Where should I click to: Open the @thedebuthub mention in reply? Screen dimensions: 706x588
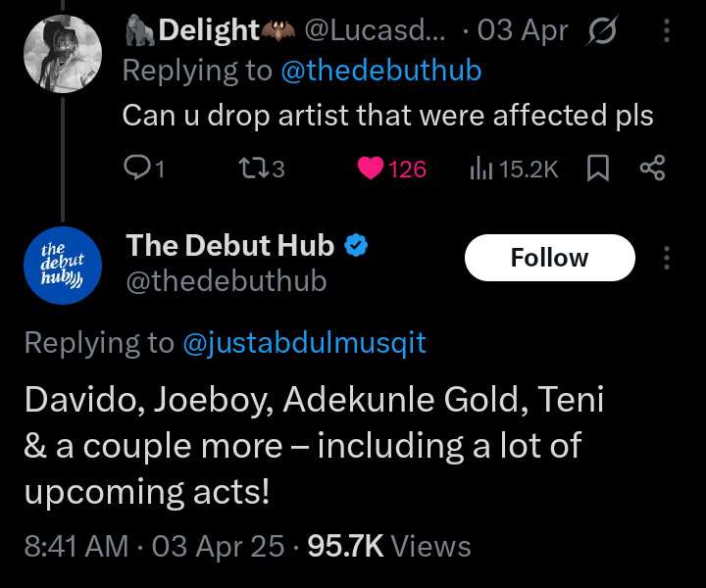click(x=380, y=72)
